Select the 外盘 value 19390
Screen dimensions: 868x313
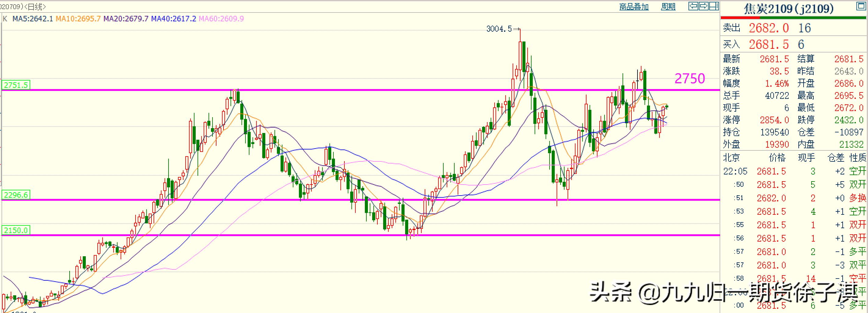coord(777,144)
